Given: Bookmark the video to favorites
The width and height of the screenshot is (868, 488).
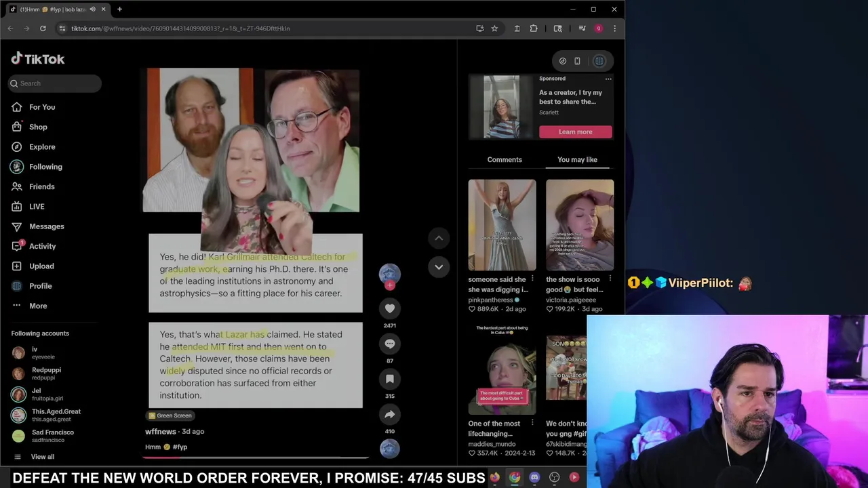Looking at the screenshot, I should tap(390, 379).
